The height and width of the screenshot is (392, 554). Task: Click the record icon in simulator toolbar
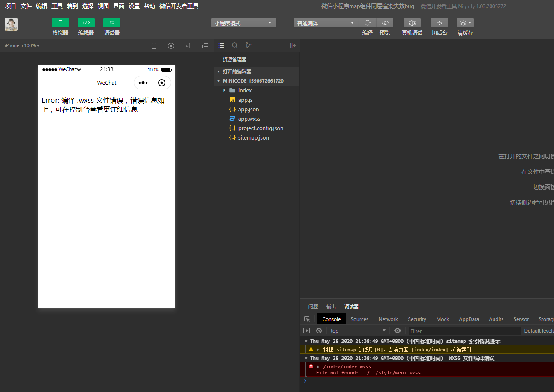coord(171,46)
